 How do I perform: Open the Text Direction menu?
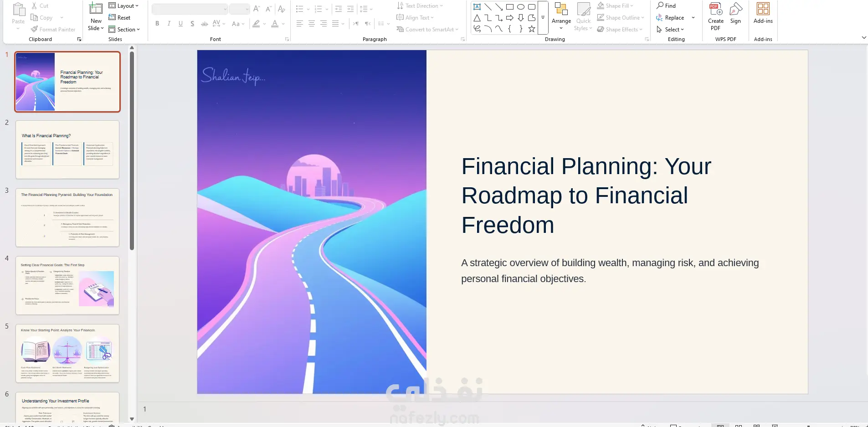point(420,6)
